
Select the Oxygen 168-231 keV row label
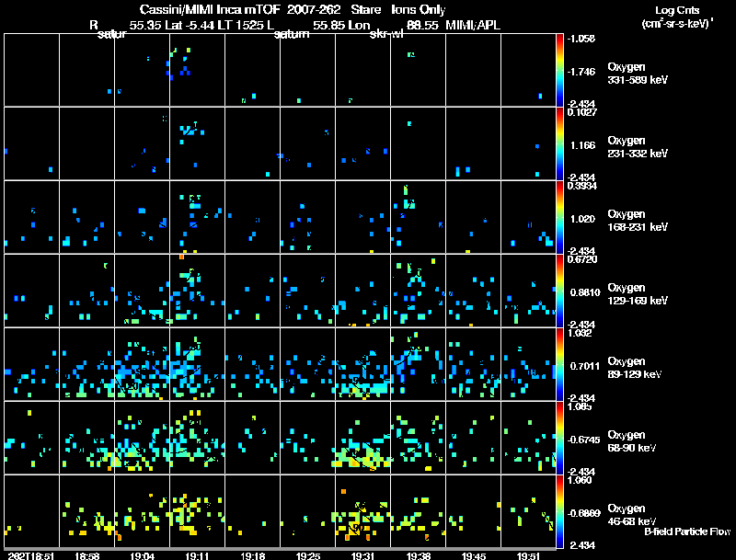click(638, 221)
